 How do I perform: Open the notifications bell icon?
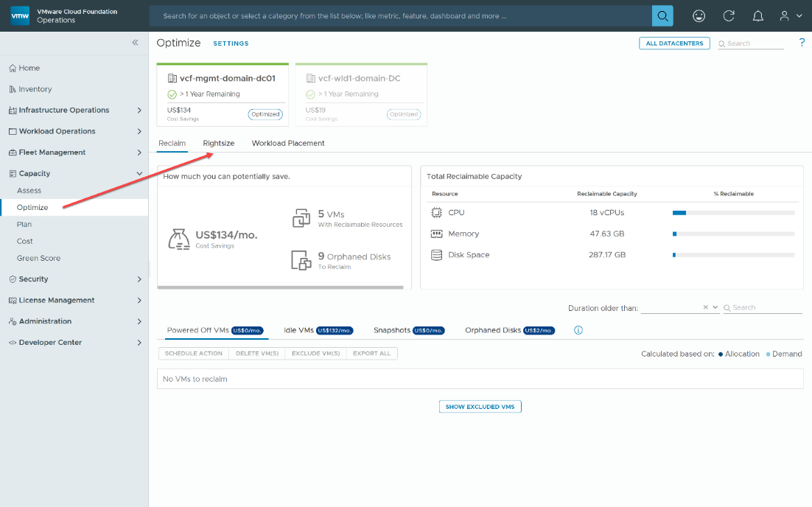coord(757,15)
